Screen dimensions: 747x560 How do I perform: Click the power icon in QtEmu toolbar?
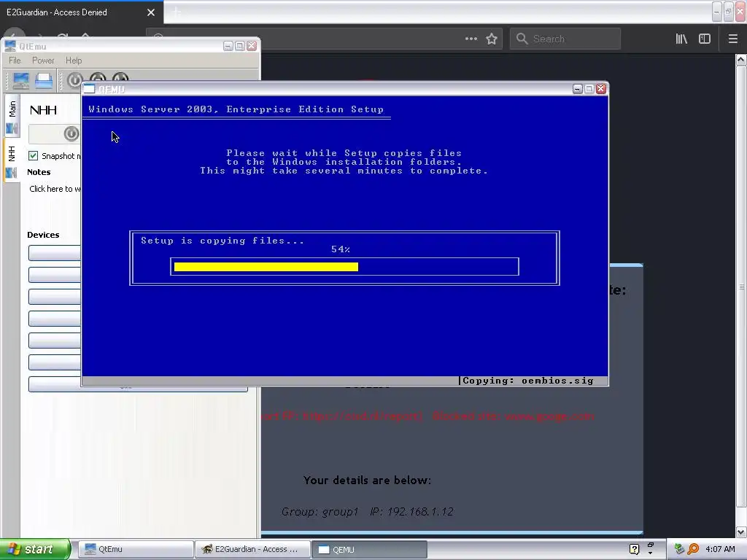coord(75,80)
